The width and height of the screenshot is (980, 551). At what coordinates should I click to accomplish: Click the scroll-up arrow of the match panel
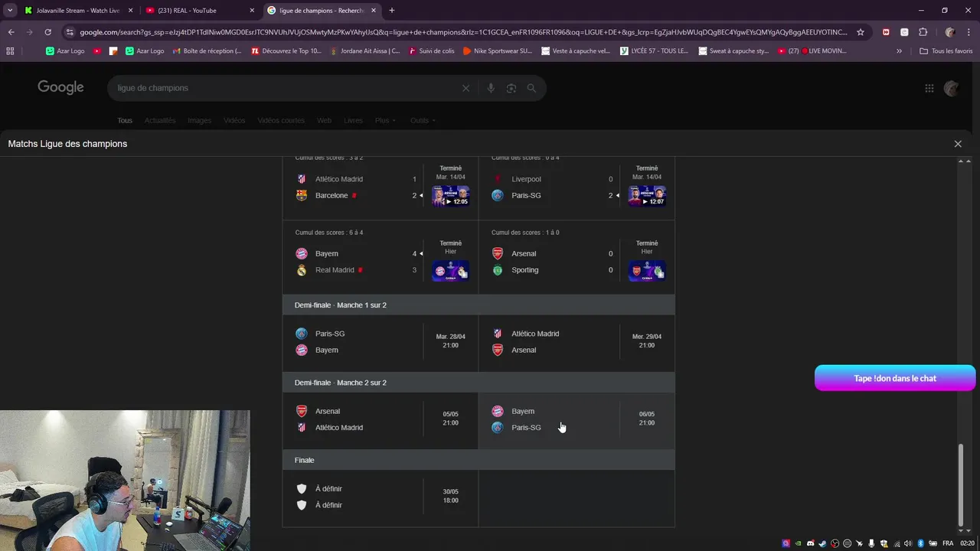[960, 161]
